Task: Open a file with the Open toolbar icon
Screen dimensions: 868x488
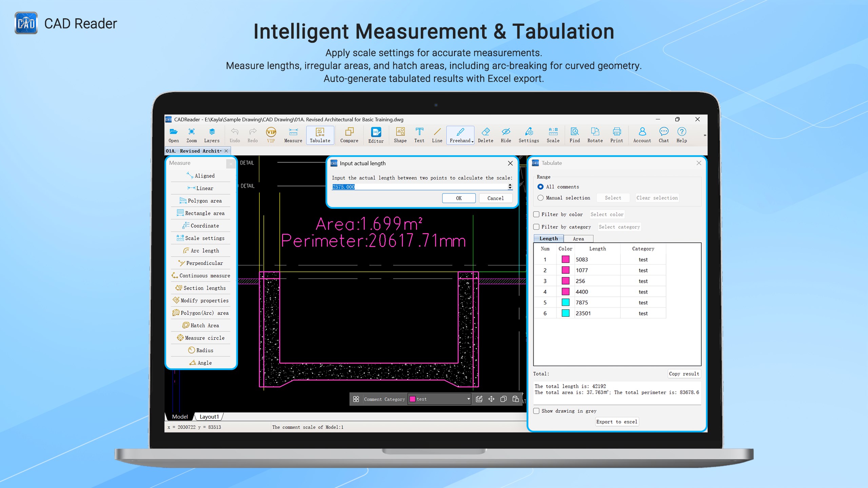Action: click(x=174, y=135)
